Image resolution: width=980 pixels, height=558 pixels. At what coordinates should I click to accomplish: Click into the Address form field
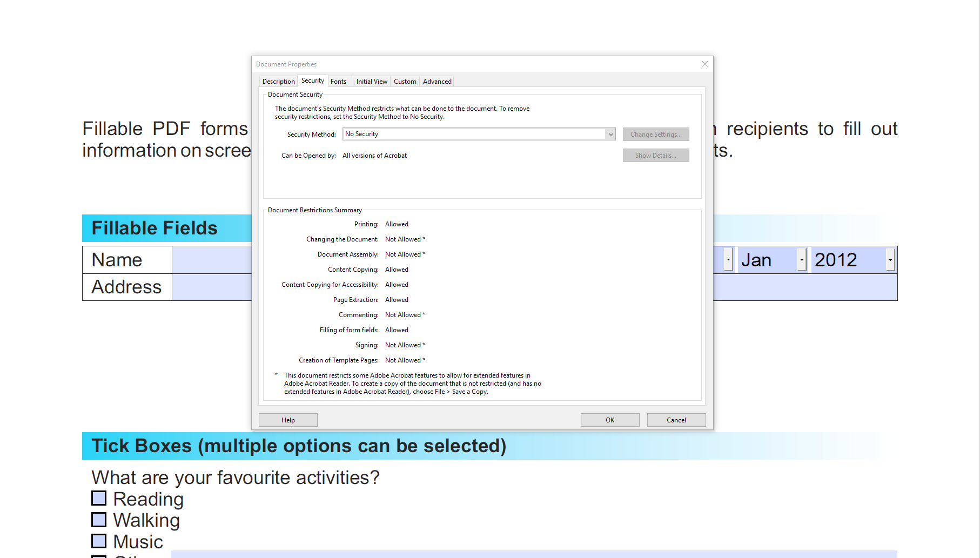coord(211,287)
